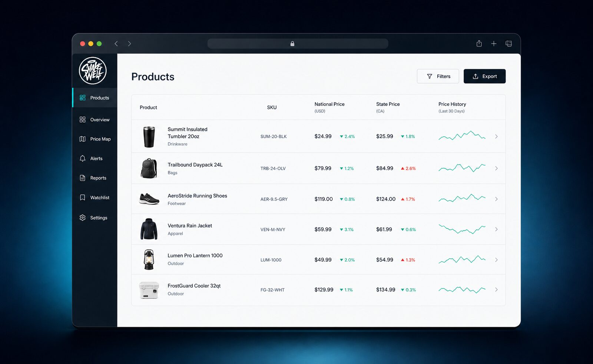Click SKU FG-32-WHT

[x=272, y=290]
